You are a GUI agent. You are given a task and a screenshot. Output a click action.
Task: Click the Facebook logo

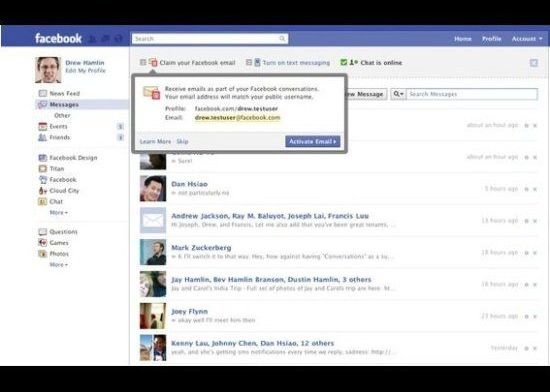[x=58, y=38]
